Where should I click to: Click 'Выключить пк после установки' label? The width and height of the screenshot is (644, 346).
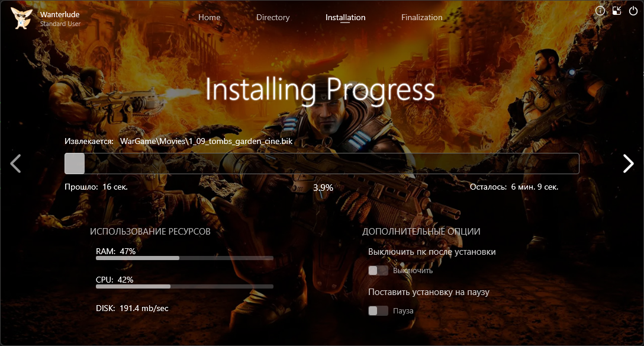(432, 252)
